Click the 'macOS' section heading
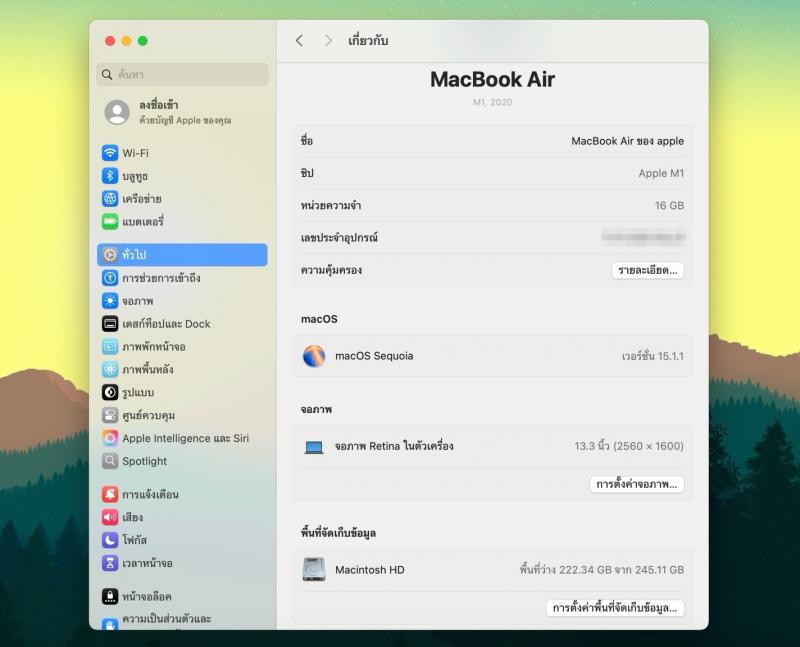 [x=319, y=319]
